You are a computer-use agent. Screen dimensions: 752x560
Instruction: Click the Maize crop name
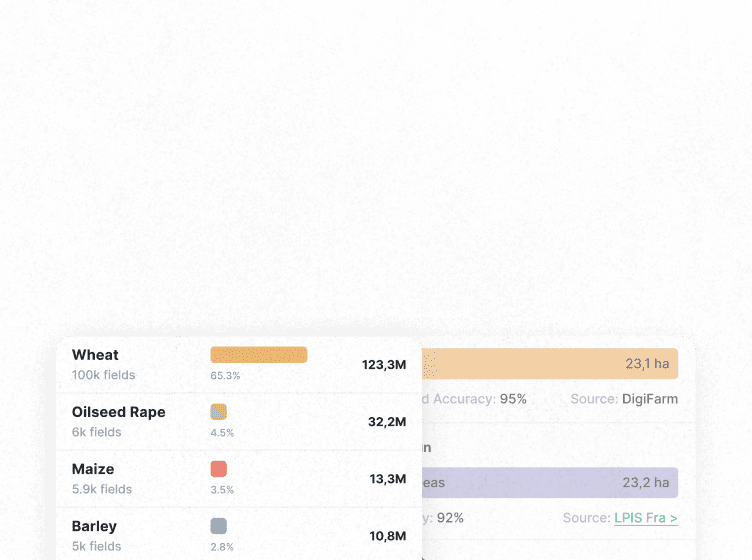93,469
